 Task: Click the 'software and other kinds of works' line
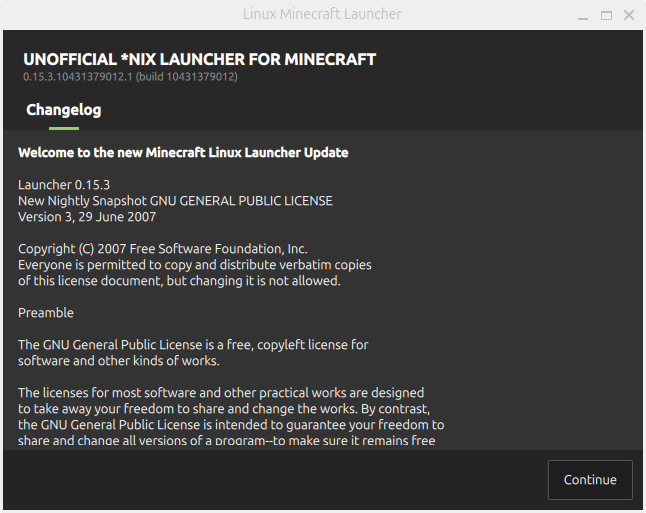tap(119, 361)
